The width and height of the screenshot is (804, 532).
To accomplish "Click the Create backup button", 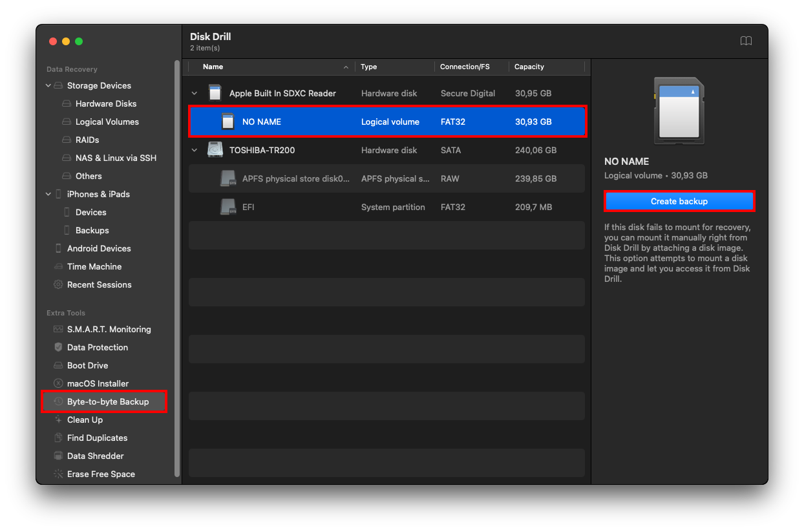I will (x=679, y=201).
